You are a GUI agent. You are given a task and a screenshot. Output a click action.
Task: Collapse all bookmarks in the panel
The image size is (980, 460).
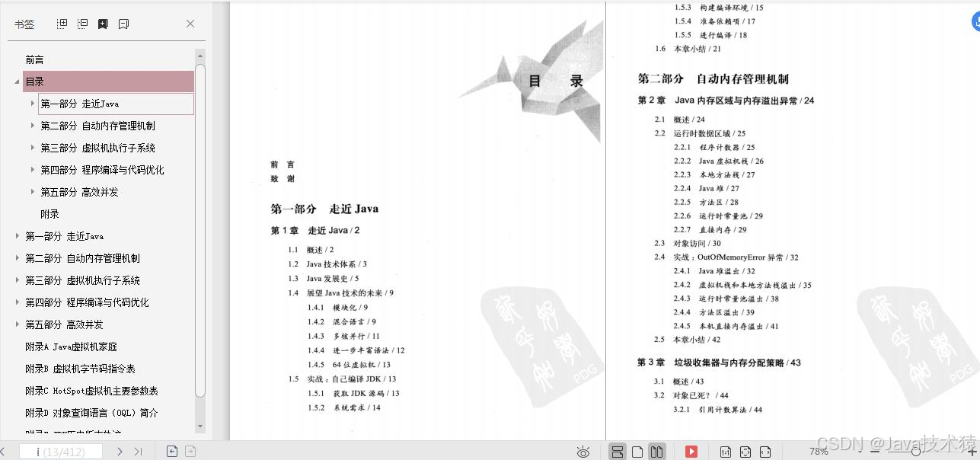tap(82, 24)
